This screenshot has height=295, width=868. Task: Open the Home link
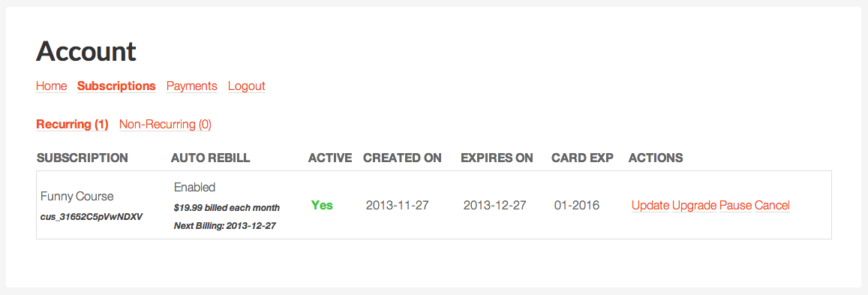[52, 86]
